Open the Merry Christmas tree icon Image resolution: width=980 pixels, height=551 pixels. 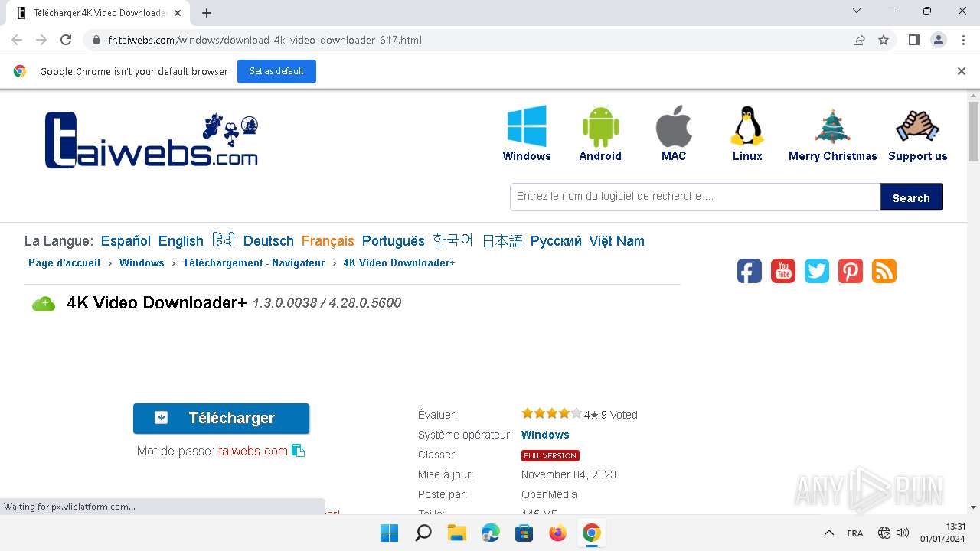832,126
